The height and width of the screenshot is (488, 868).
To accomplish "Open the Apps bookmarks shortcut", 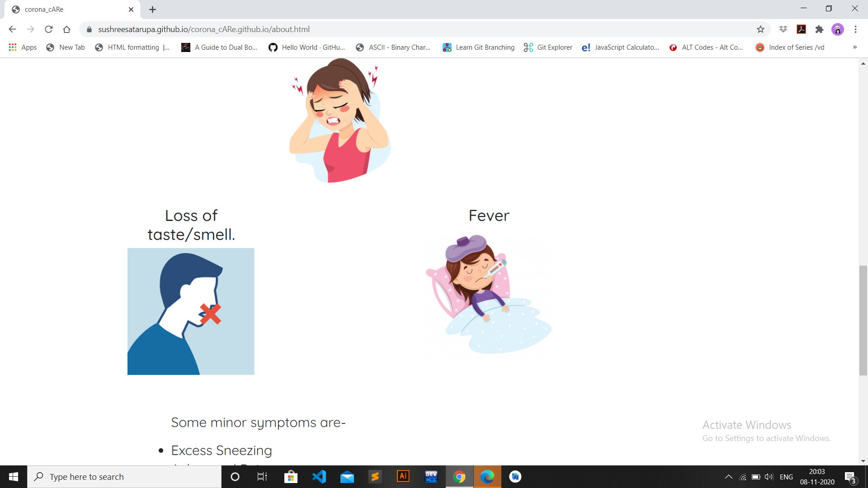I will tap(23, 47).
